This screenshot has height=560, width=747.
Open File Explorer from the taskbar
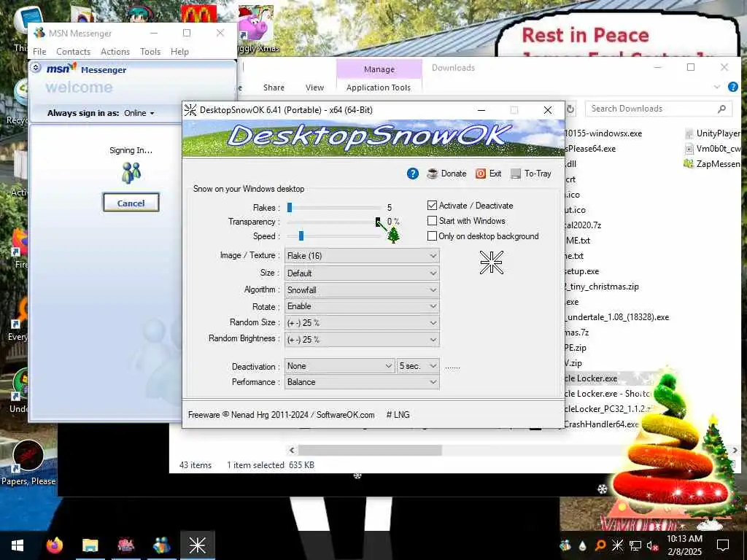coord(90,545)
